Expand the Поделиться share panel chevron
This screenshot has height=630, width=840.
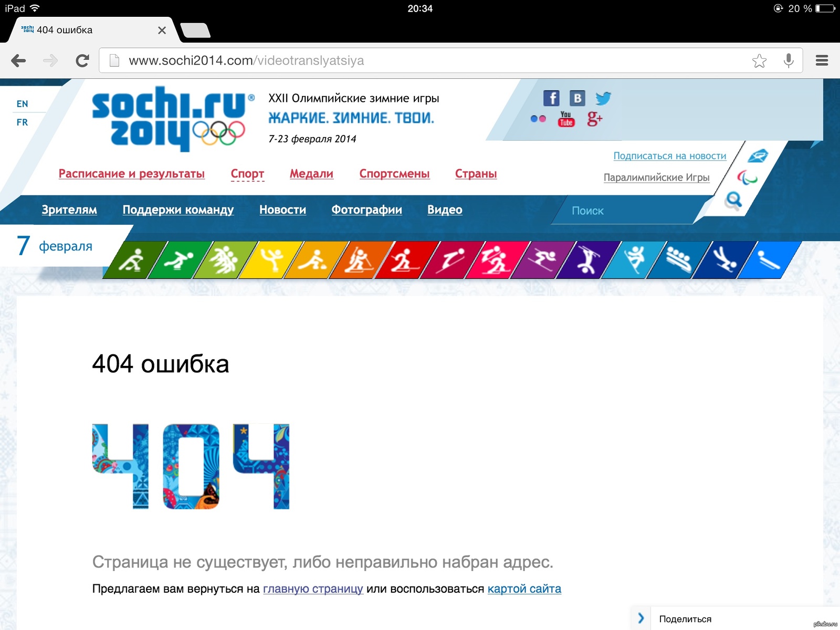[641, 618]
